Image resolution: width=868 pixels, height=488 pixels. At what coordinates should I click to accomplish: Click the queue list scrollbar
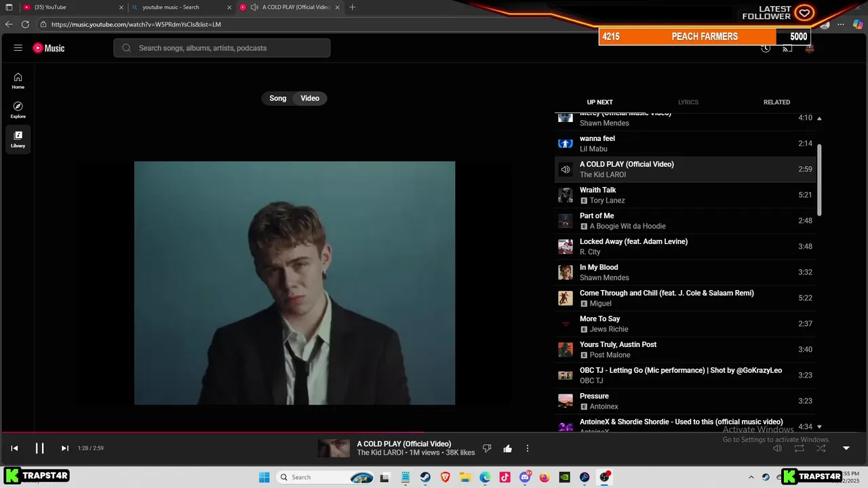819,180
